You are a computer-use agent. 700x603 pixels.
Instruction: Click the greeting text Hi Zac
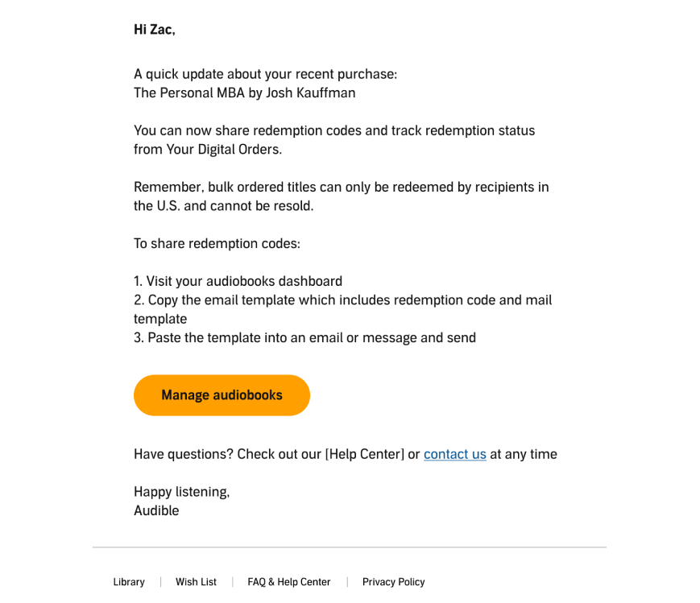point(155,30)
